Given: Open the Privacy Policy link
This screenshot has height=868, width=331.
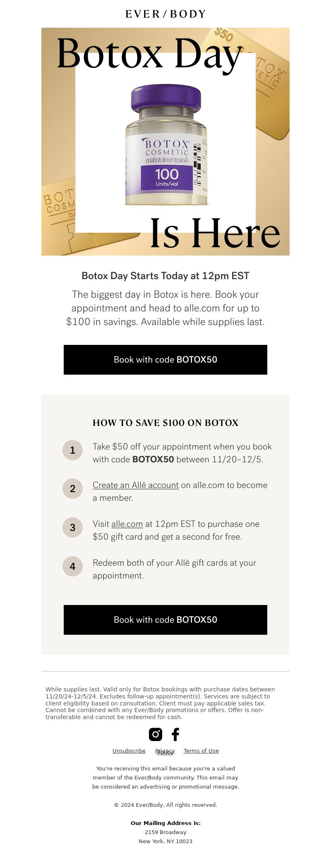Looking at the screenshot, I should tap(165, 751).
